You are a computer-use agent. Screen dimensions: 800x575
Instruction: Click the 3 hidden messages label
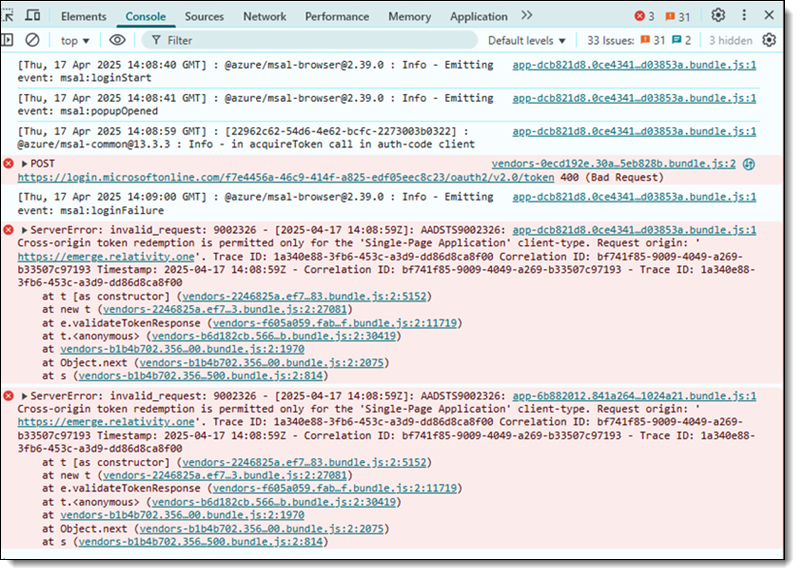pyautogui.click(x=731, y=40)
